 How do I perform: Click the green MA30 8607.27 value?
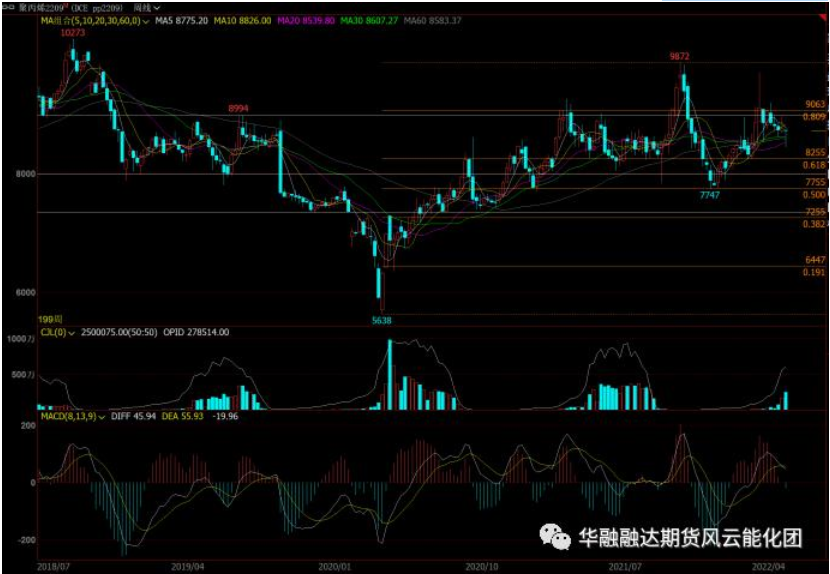point(369,21)
